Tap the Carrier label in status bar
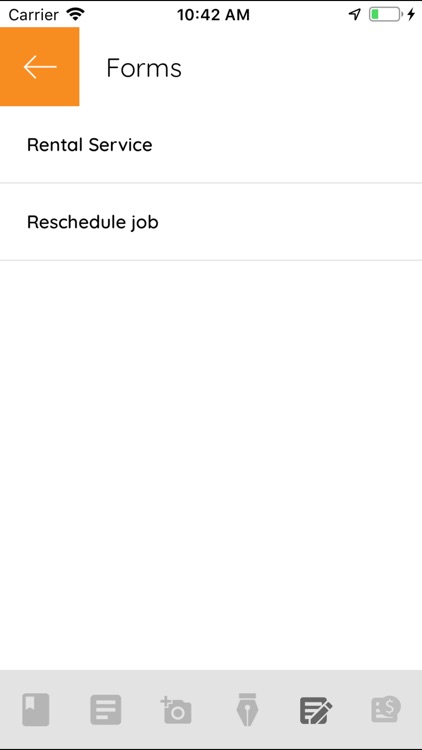The width and height of the screenshot is (422, 750). click(x=33, y=14)
